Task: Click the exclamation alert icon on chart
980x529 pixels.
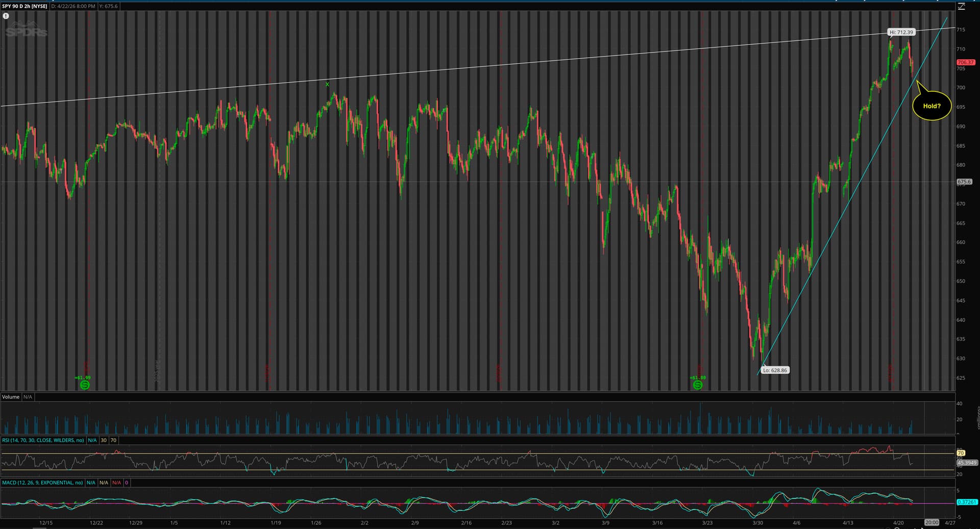Action: point(6,16)
